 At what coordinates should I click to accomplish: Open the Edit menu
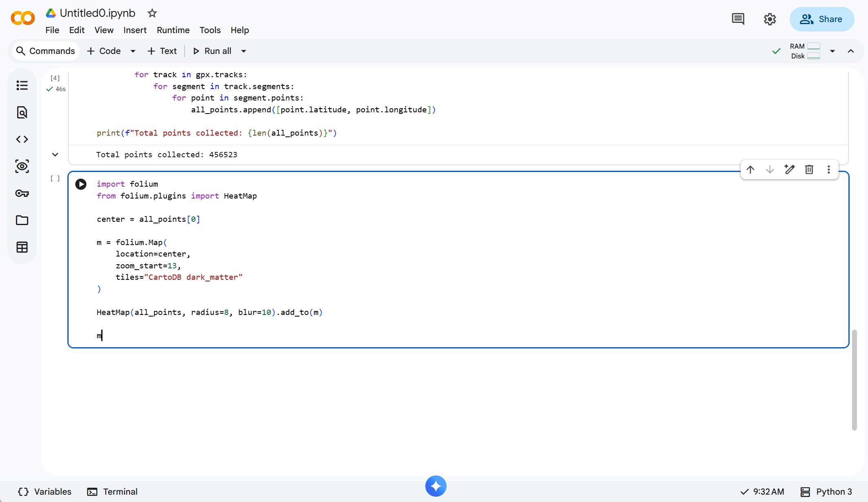[77, 30]
